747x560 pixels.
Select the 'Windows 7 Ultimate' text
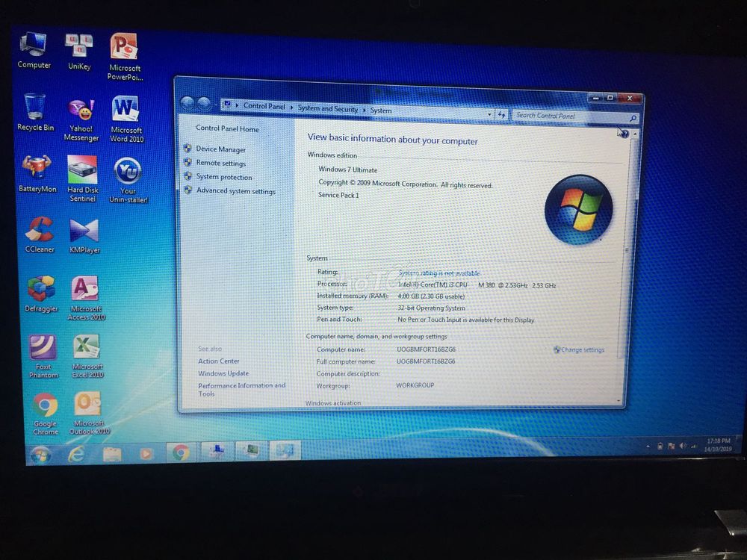point(348,169)
